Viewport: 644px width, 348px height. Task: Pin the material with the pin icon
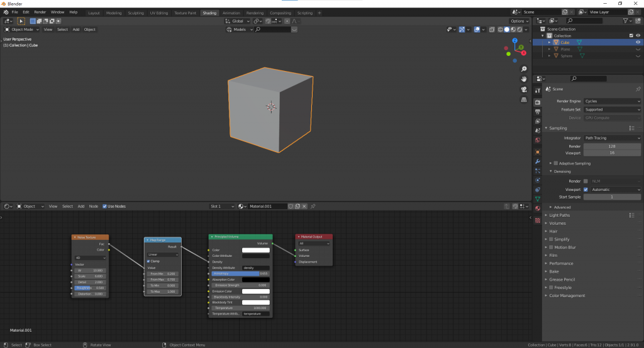pos(313,206)
